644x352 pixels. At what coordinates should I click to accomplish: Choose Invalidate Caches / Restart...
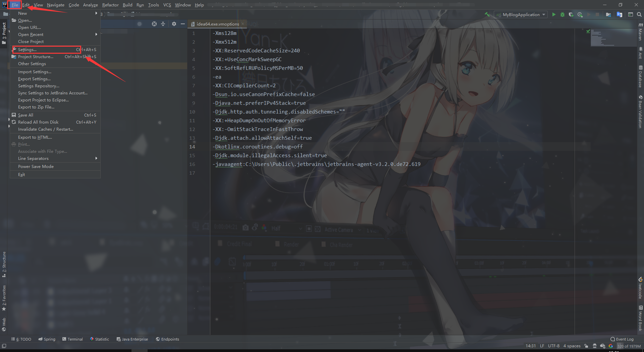tap(55, 129)
